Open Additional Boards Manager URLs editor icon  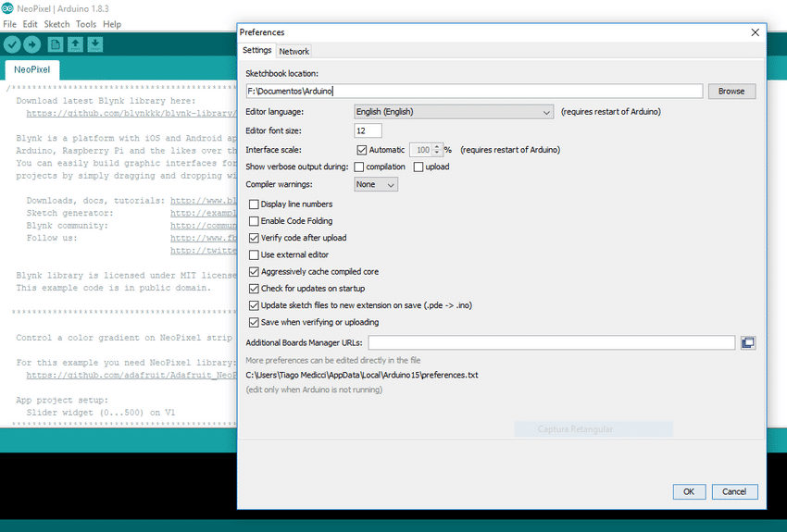748,343
